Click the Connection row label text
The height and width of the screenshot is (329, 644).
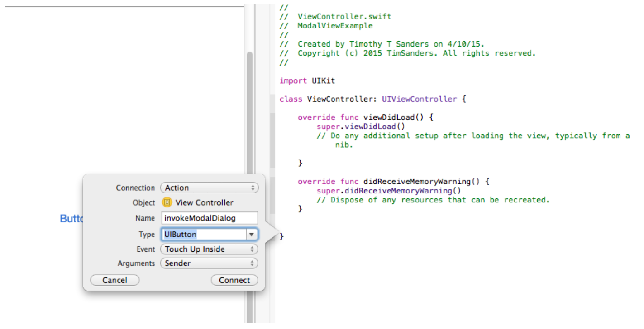point(136,188)
